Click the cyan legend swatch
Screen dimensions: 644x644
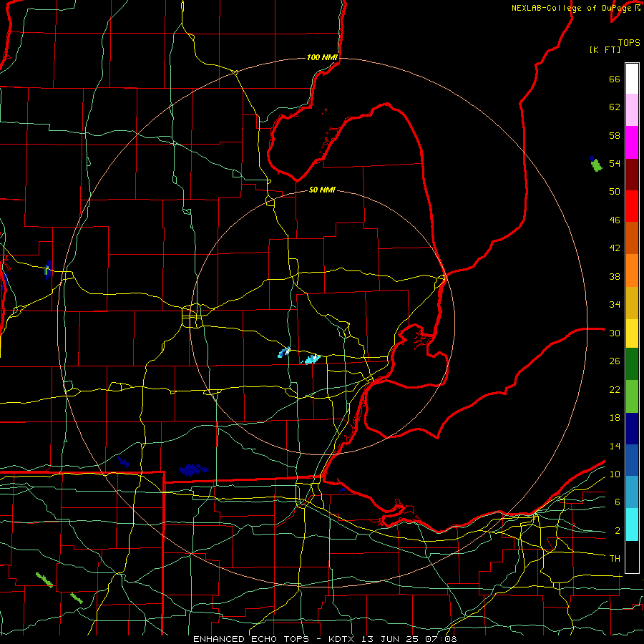pyautogui.click(x=632, y=525)
